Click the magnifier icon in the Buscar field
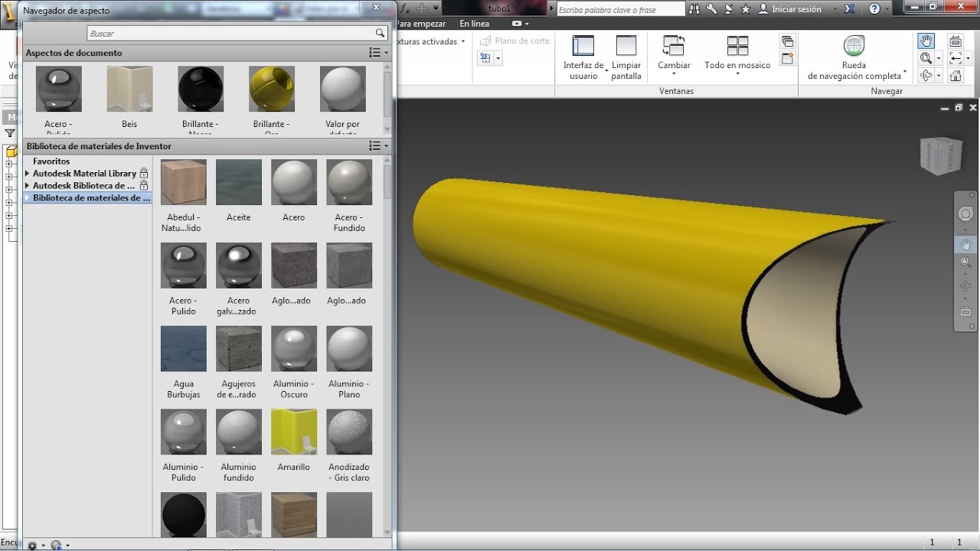 [x=380, y=34]
